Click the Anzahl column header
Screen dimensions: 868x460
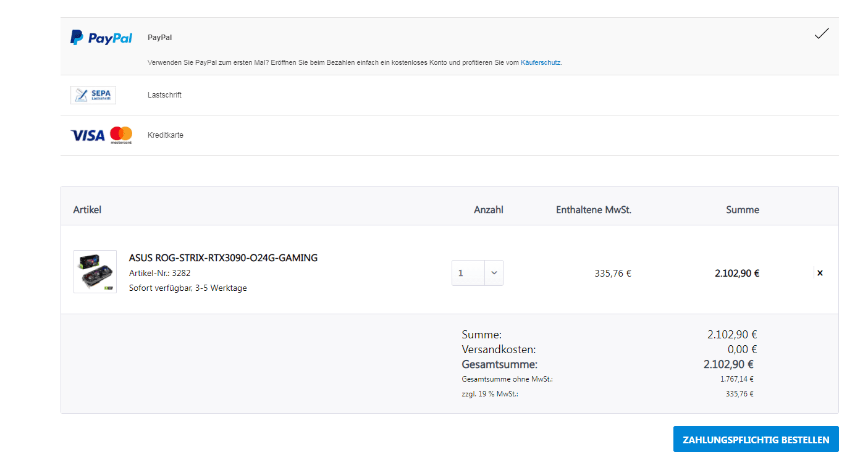(x=489, y=210)
